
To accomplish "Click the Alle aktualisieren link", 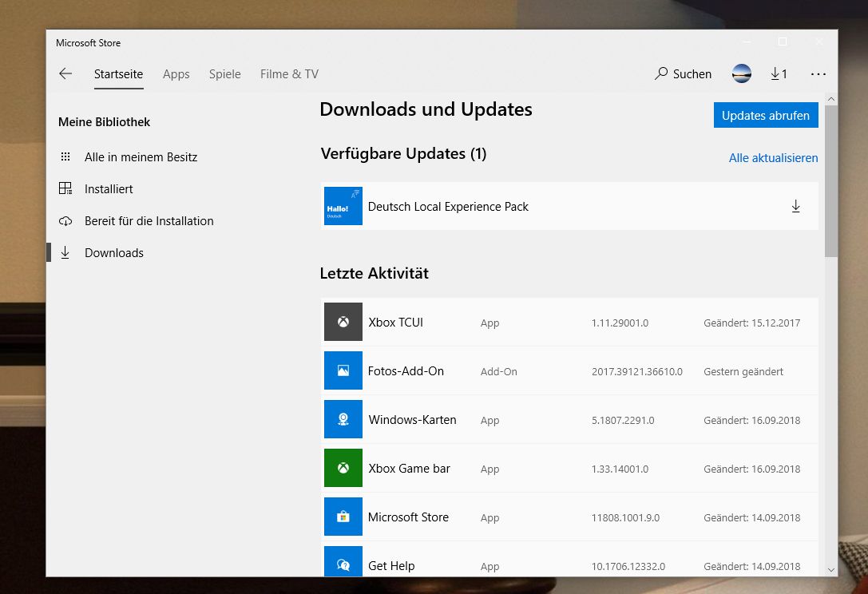I will click(773, 158).
